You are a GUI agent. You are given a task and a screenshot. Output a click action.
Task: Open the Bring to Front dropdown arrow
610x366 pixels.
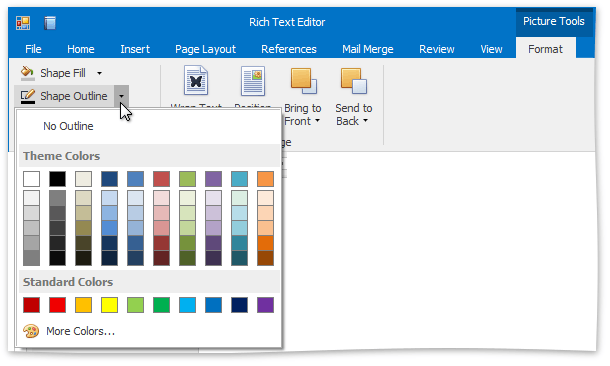coord(317,121)
